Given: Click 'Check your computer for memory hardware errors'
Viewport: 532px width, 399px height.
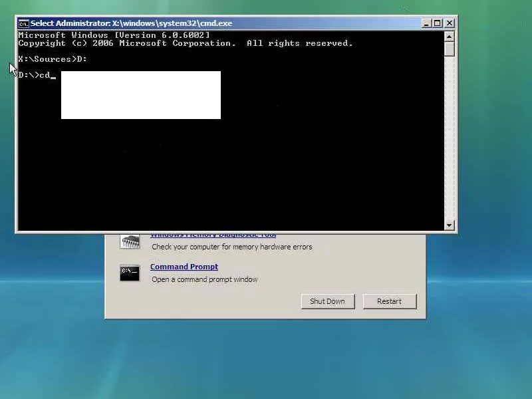Looking at the screenshot, I should coord(231,247).
